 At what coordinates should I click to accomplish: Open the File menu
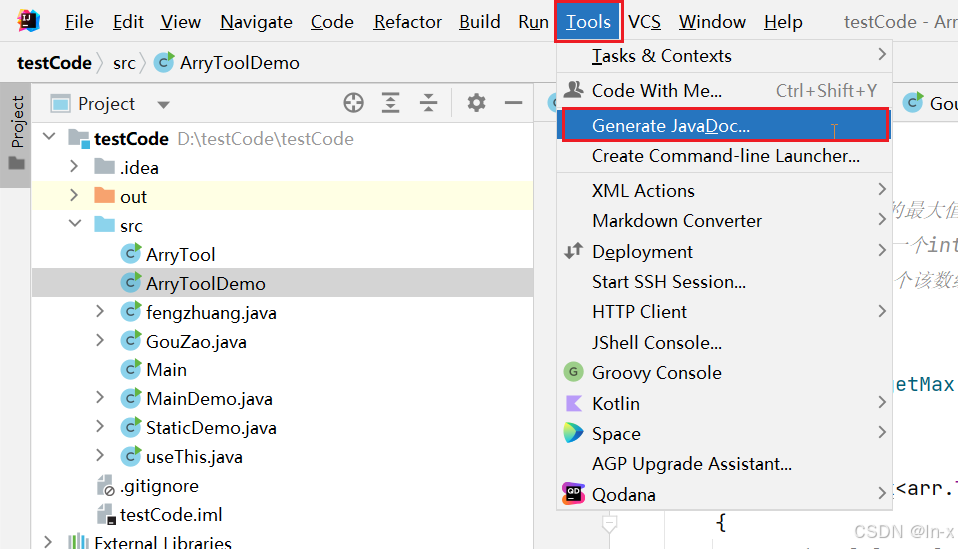tap(79, 22)
